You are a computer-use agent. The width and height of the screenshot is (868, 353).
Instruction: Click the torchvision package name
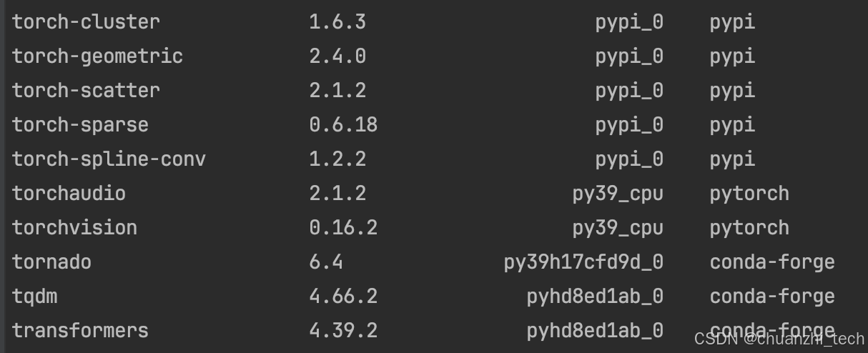[x=74, y=228]
